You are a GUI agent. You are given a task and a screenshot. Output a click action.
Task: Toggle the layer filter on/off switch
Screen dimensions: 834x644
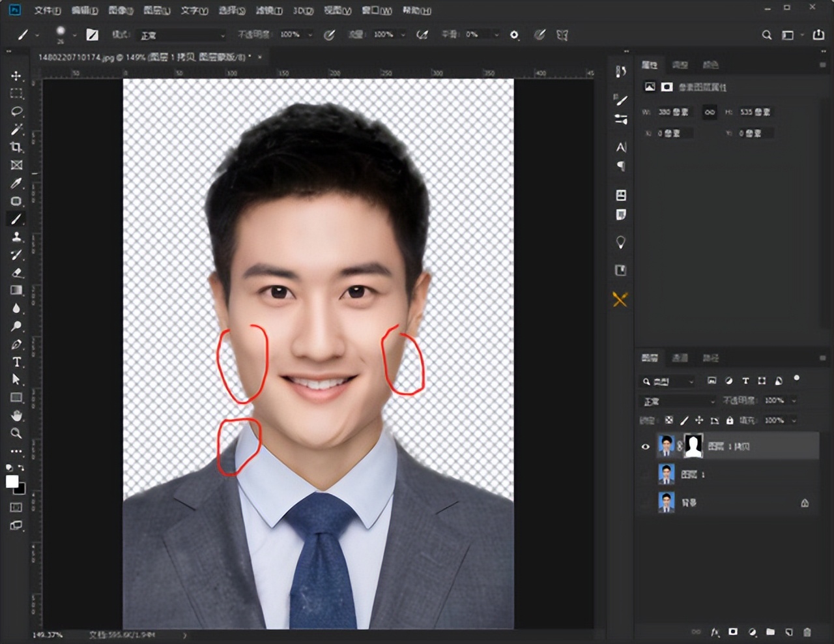(x=796, y=379)
